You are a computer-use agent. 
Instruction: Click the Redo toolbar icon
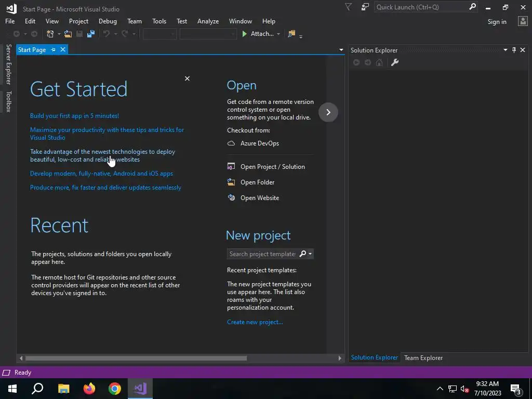click(125, 34)
